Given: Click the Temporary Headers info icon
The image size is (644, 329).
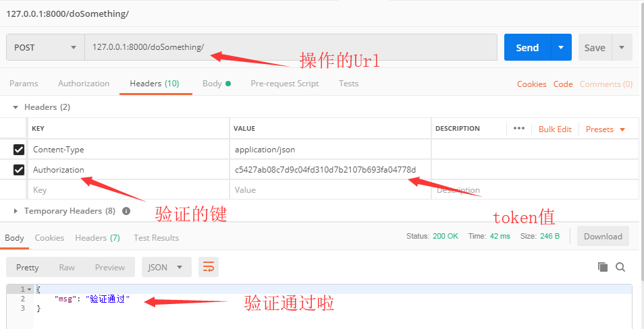Looking at the screenshot, I should (126, 211).
